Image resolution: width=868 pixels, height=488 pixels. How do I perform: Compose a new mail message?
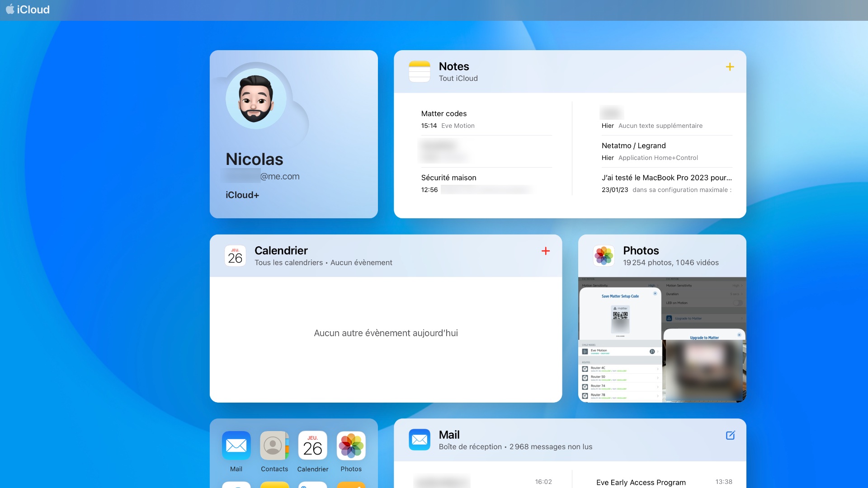click(x=730, y=435)
